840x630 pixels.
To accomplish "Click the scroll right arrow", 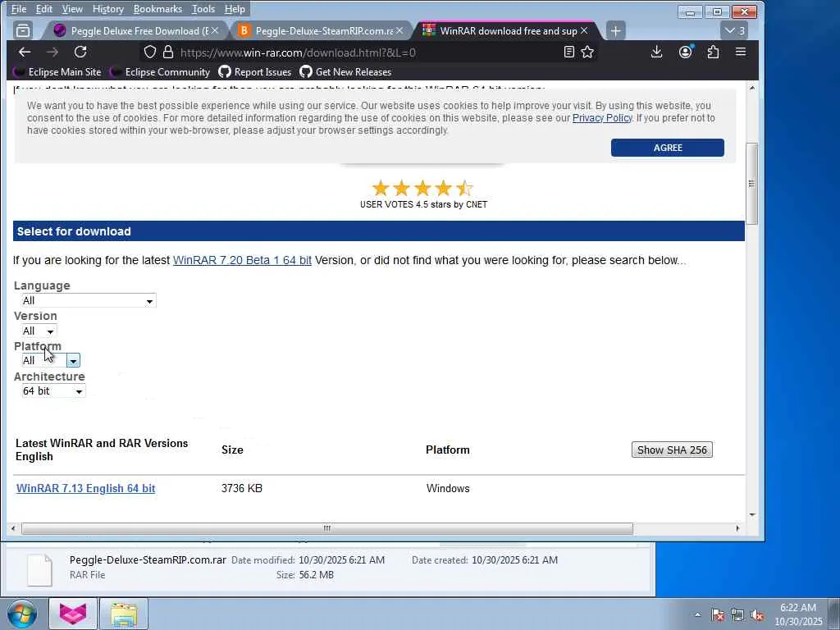I will point(737,529).
